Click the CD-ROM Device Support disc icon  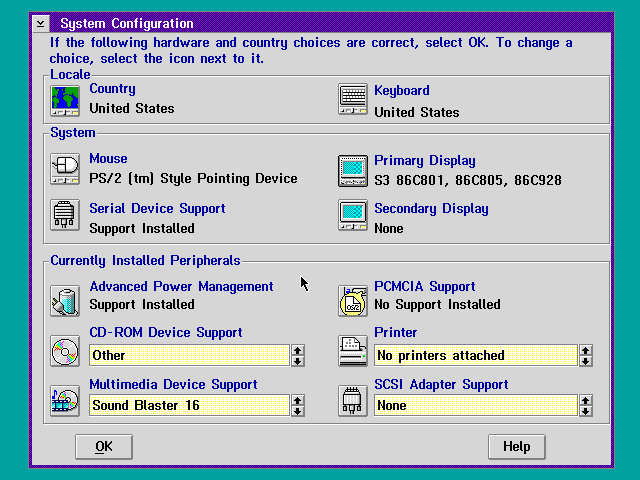coord(65,351)
